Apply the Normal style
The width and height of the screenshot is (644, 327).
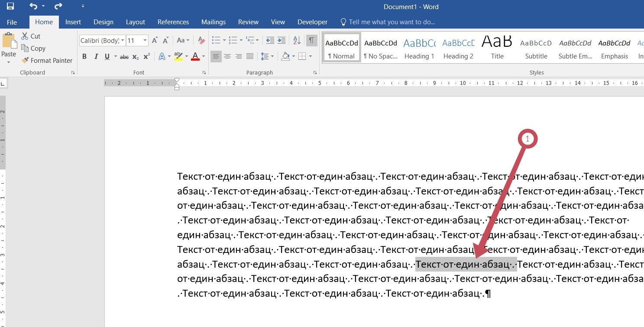(x=342, y=48)
